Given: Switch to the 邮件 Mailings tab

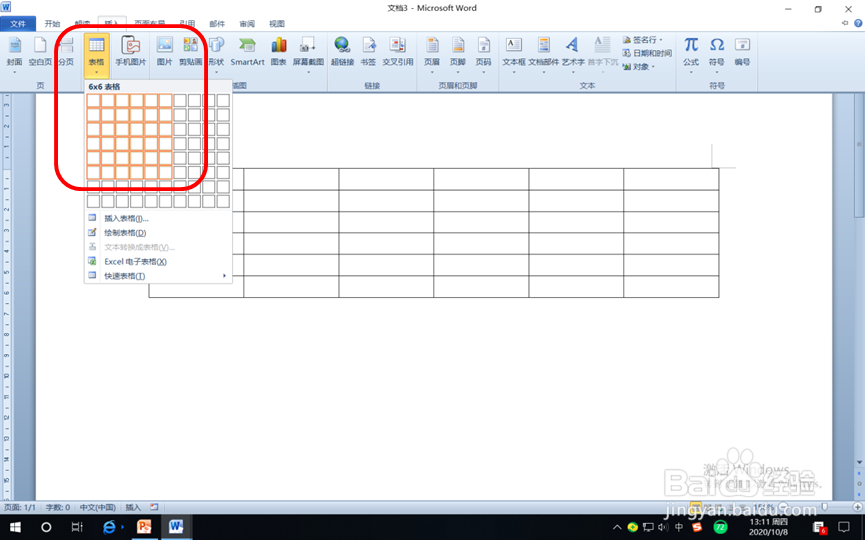Looking at the screenshot, I should pyautogui.click(x=217, y=24).
